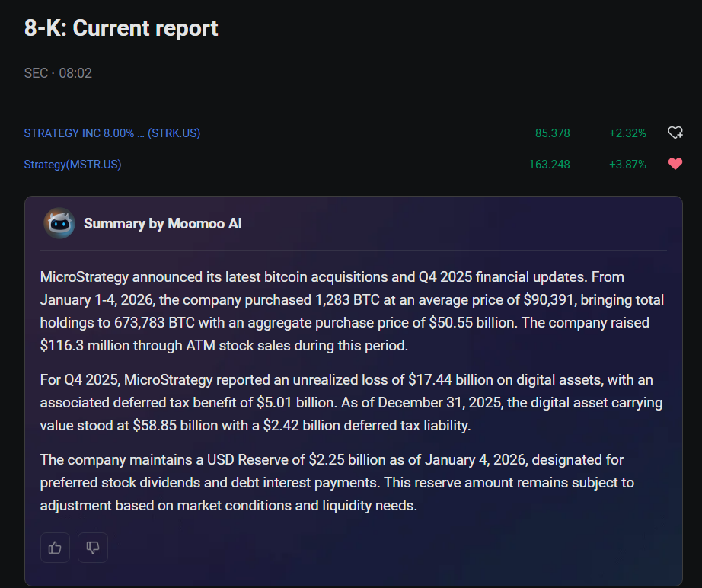The width and height of the screenshot is (702, 588).
Task: Give the AI summary a thumbs up
Action: pos(55,547)
